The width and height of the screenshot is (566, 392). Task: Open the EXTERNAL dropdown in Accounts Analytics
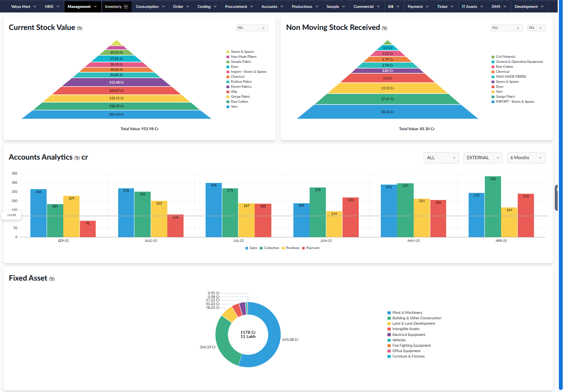point(483,158)
